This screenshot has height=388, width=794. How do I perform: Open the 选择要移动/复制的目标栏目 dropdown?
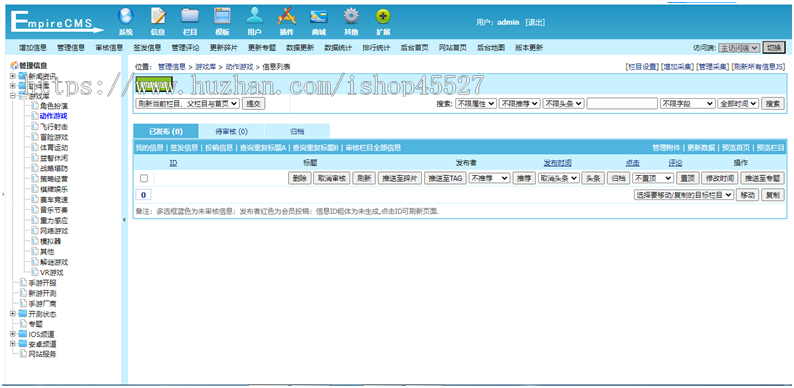684,195
